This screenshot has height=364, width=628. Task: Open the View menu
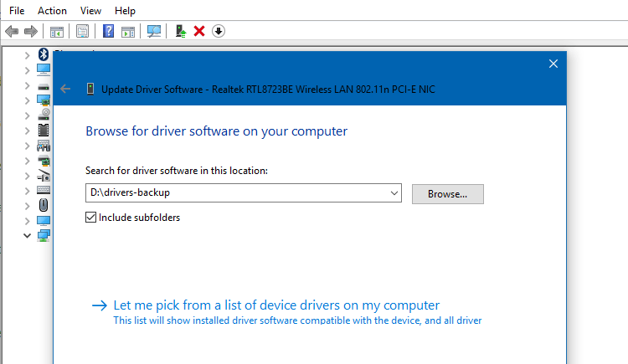point(90,11)
